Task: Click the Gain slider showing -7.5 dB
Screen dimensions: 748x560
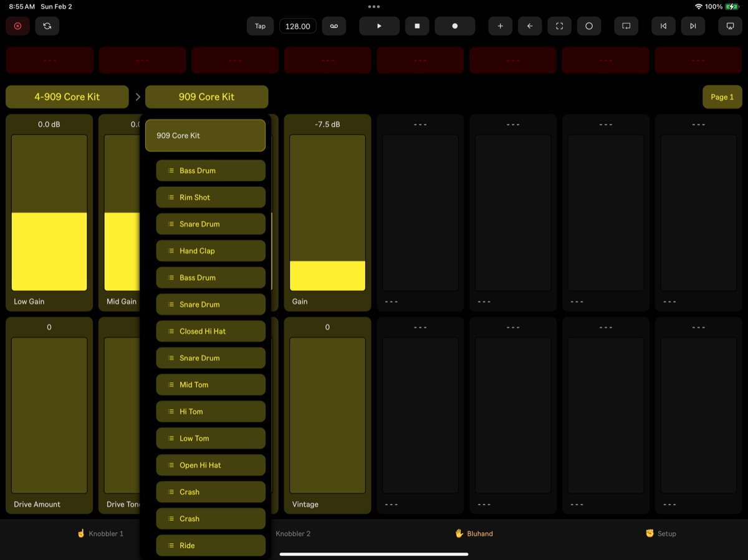Action: 327,212
